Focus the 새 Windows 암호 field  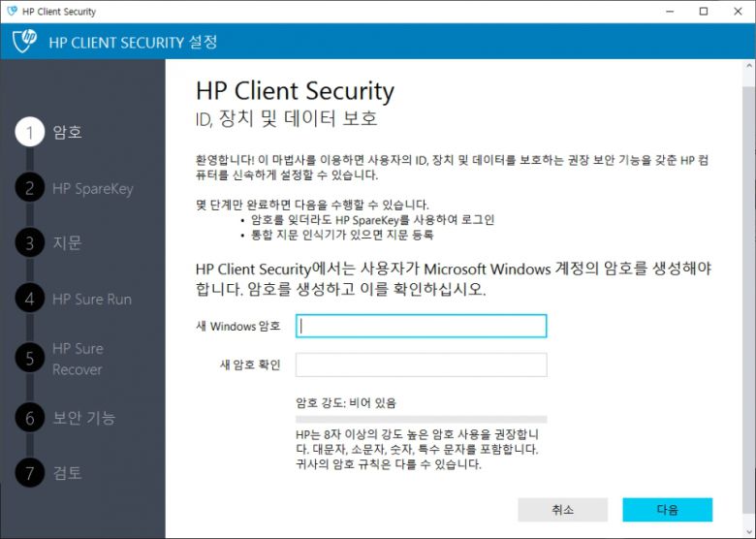pyautogui.click(x=421, y=327)
